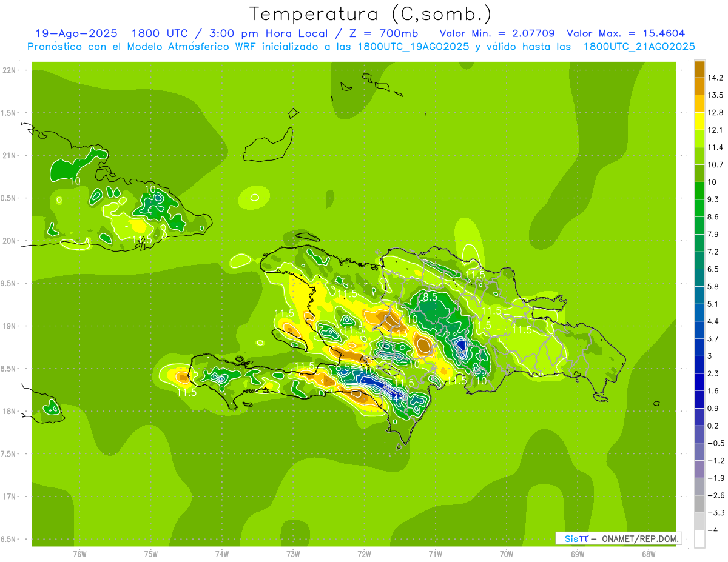Click the "12.8" colorbar value

[715, 112]
